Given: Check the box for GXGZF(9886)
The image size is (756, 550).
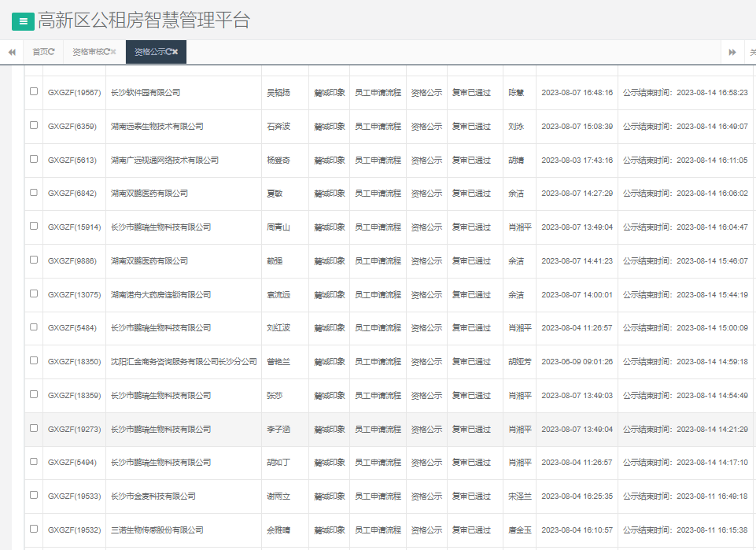Looking at the screenshot, I should (34, 260).
